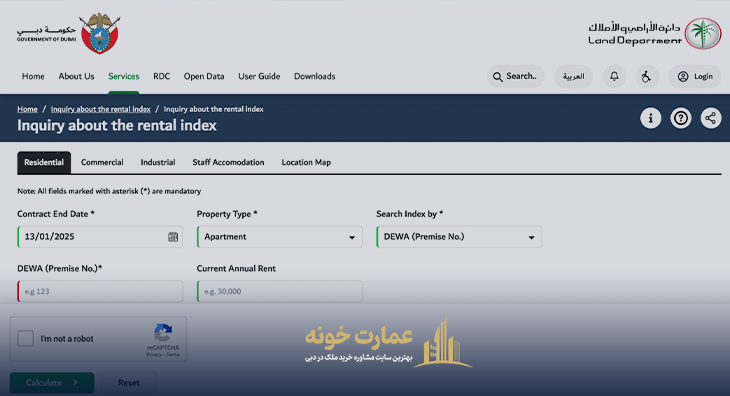
Task: Switch to Staff Accomodation tab
Action: (x=228, y=162)
